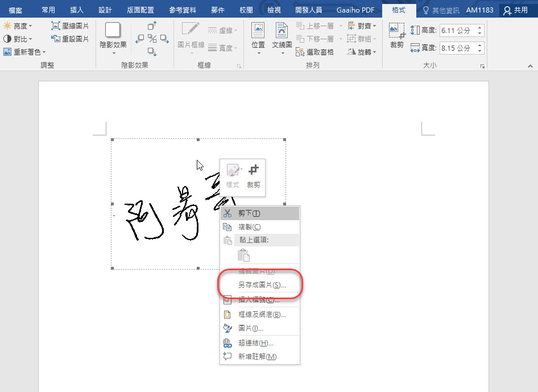Click 上移一層 bring forward
The image size is (538, 392).
[x=315, y=26]
